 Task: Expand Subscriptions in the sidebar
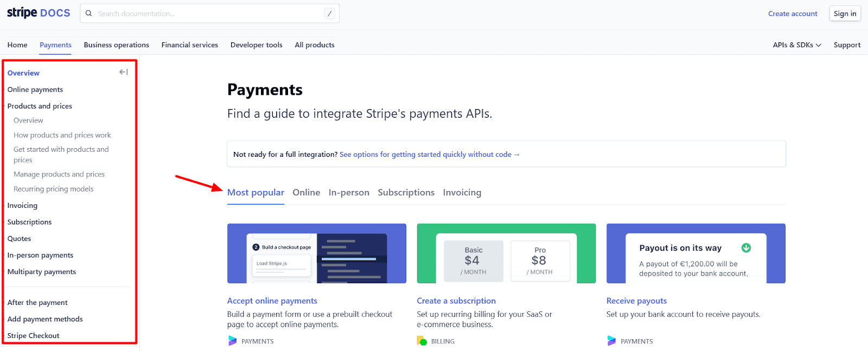[x=29, y=222]
